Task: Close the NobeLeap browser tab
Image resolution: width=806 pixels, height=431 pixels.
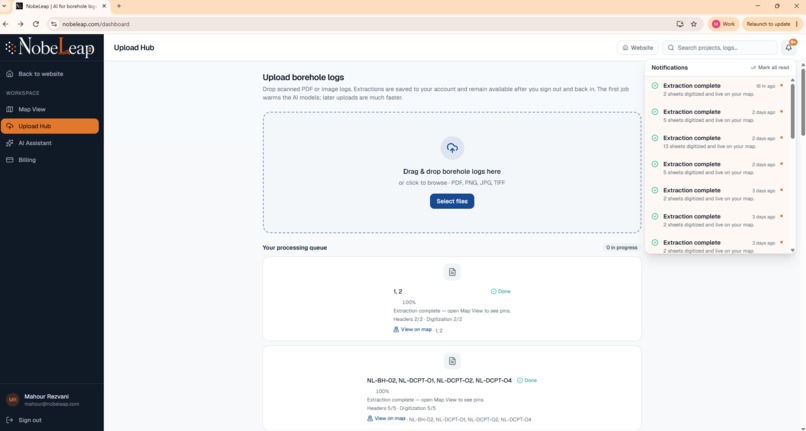Action: 104,6
